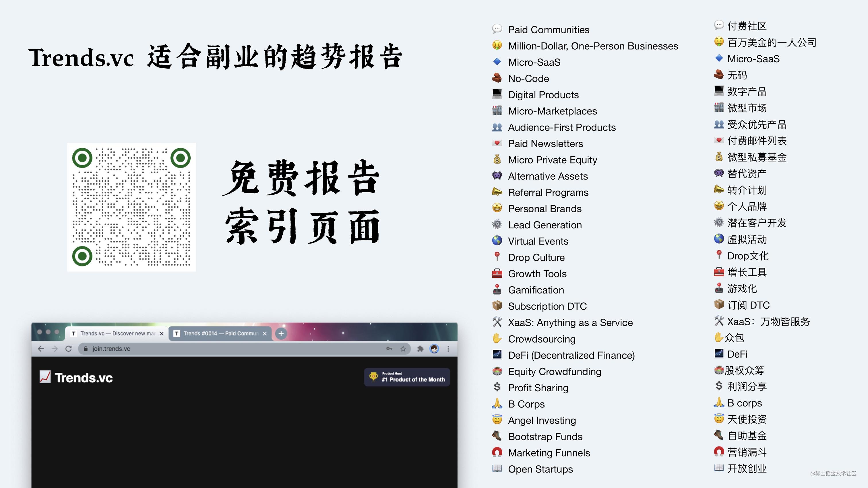
Task: Click the laptop icon beside Digital Products
Action: (497, 94)
